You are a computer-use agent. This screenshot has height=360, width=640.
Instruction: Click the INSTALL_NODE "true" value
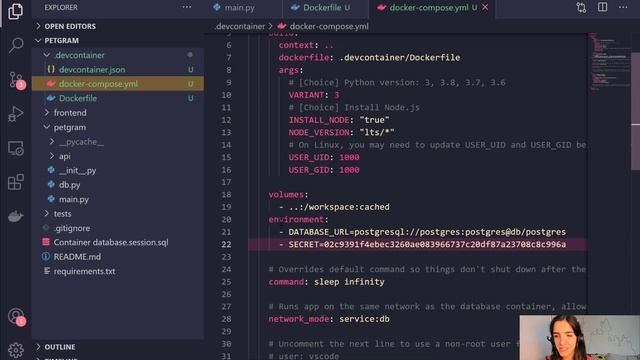pos(374,120)
